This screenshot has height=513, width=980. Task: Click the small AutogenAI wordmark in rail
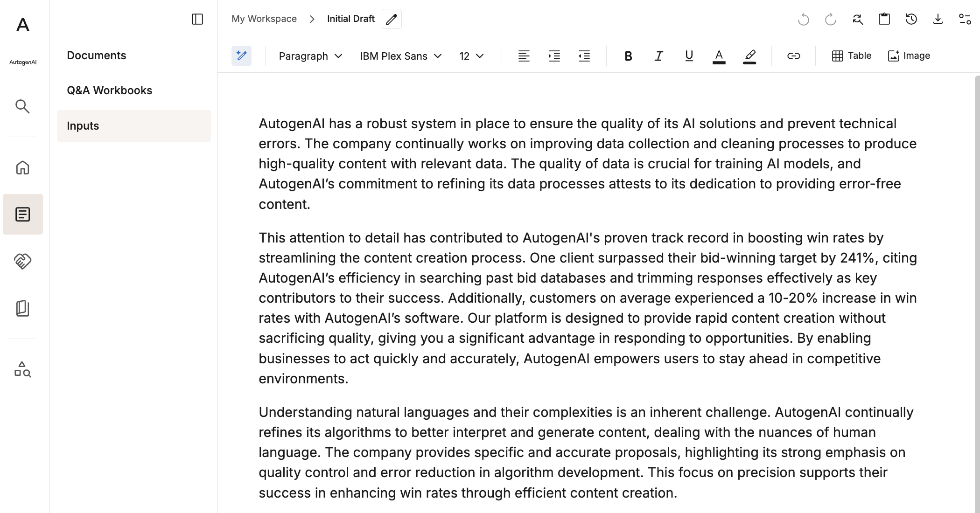click(x=23, y=62)
